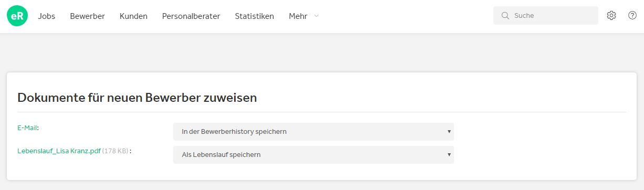Click the arrow of the E-Mail dropdown
The image size is (644, 190).
(449, 132)
